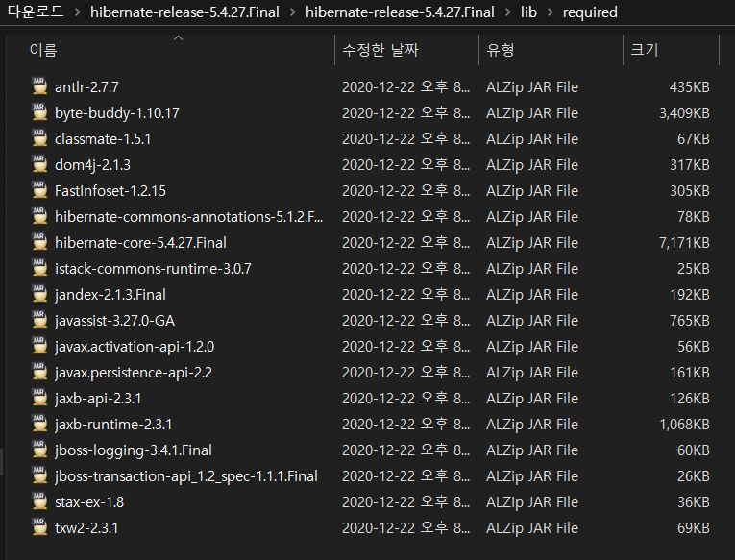Navigate to second hibernate-release-5.4.27.Final breadcrumb
Viewport: 735px width, 560px height.
400,12
